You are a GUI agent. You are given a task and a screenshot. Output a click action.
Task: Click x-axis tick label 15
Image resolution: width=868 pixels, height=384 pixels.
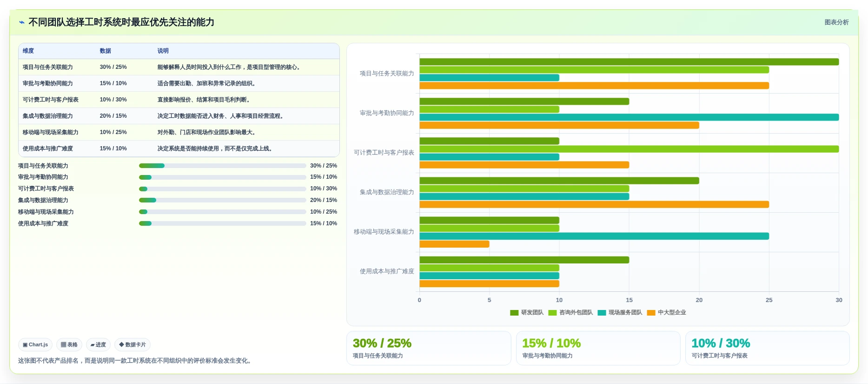[x=629, y=300]
